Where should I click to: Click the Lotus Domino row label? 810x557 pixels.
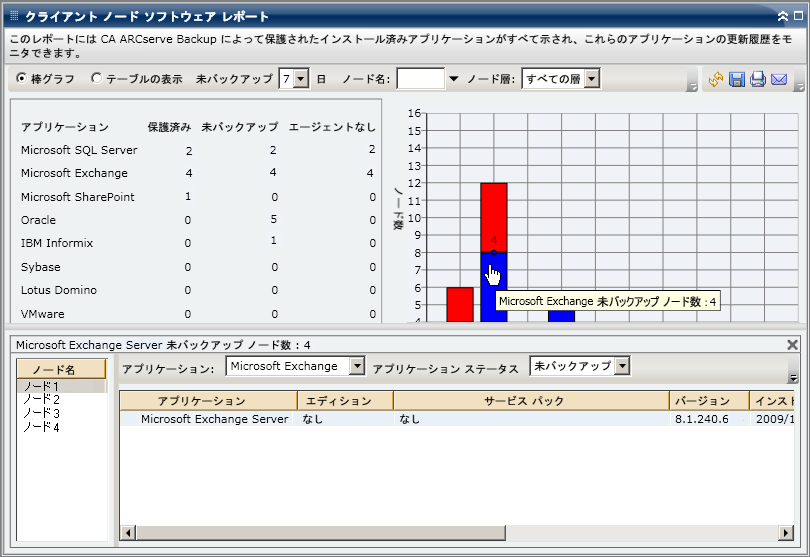(x=58, y=290)
